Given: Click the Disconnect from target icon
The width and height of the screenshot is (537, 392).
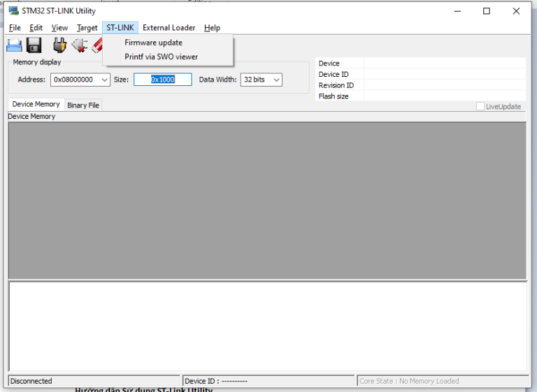Looking at the screenshot, I should (x=80, y=45).
